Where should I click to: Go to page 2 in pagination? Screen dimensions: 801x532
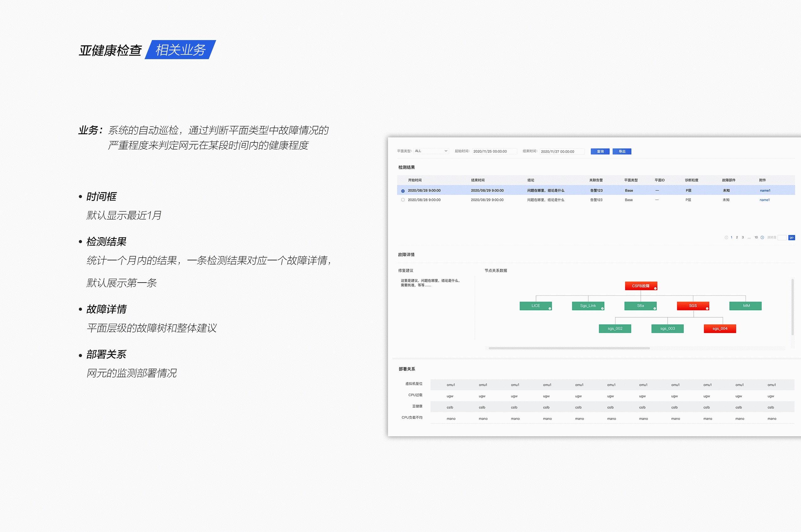pyautogui.click(x=737, y=238)
